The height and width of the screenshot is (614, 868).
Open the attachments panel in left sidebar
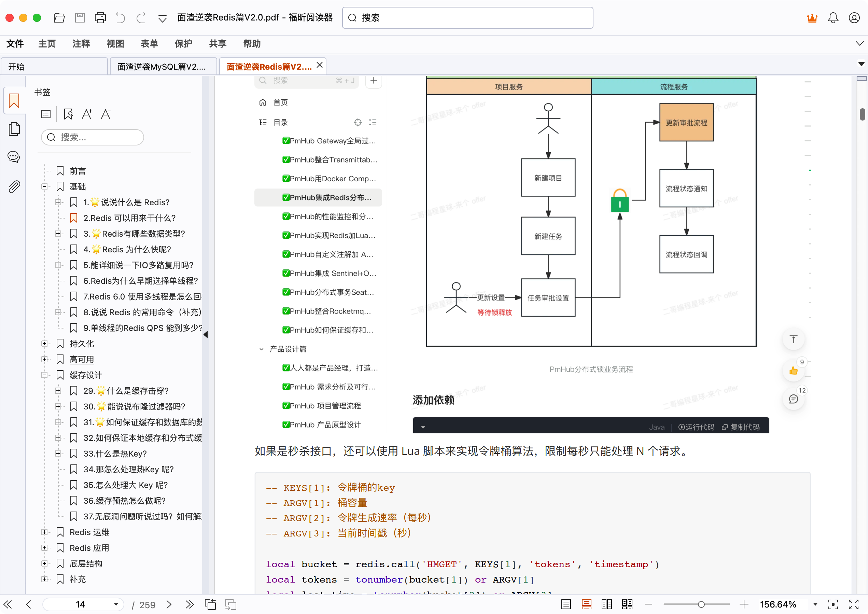[14, 186]
